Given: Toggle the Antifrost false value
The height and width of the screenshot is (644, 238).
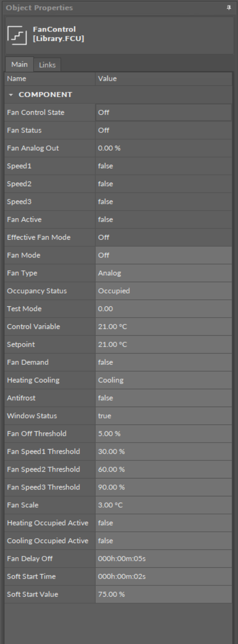Looking at the screenshot, I should click(x=164, y=398).
